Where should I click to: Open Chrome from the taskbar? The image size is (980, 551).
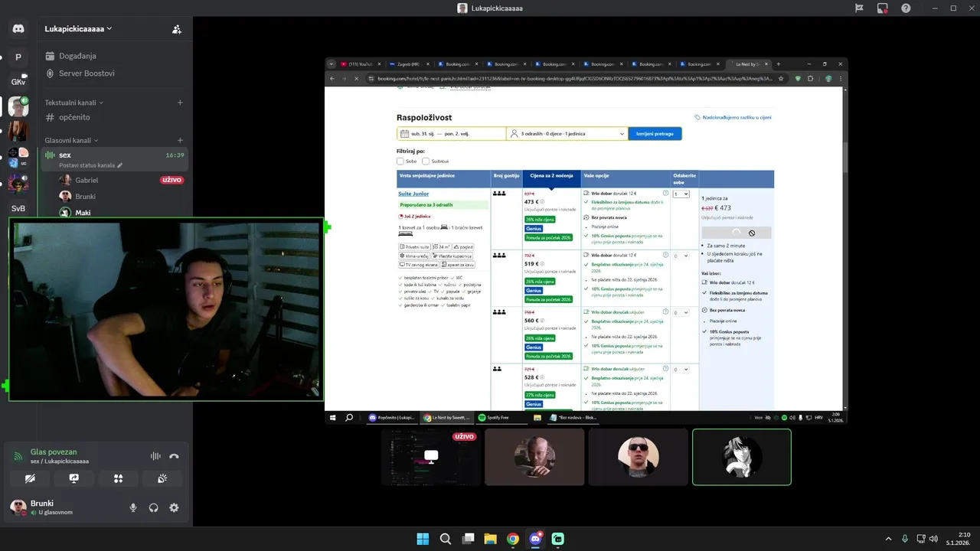point(512,539)
